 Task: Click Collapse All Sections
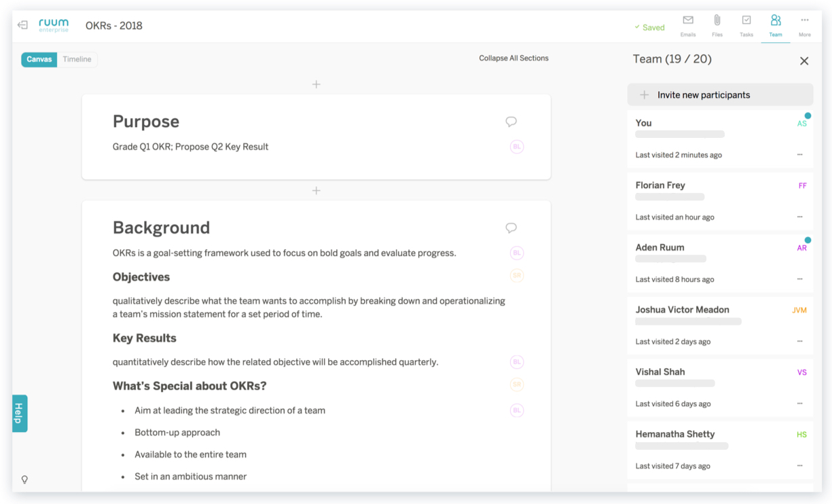[513, 58]
